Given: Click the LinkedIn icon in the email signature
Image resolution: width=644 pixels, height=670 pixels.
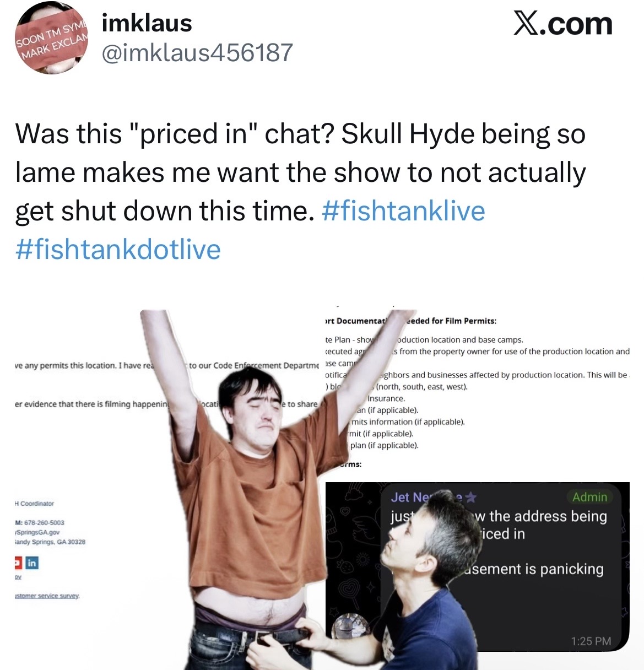Looking at the screenshot, I should point(32,563).
